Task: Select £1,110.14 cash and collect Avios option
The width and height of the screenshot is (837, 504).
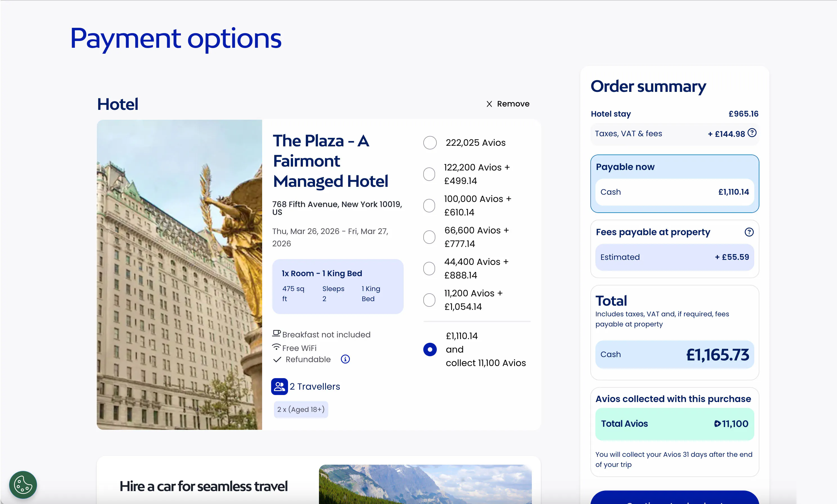Action: click(x=430, y=349)
